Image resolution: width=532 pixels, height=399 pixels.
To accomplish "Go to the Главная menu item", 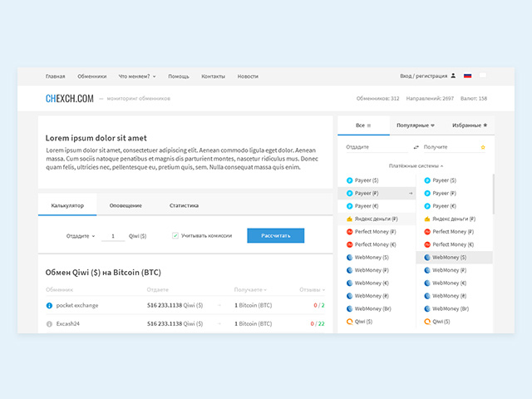I will tap(56, 76).
